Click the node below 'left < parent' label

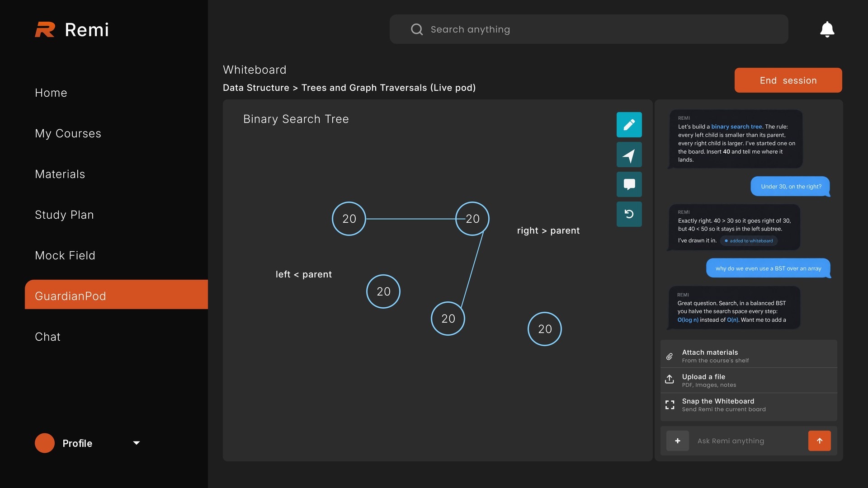383,291
